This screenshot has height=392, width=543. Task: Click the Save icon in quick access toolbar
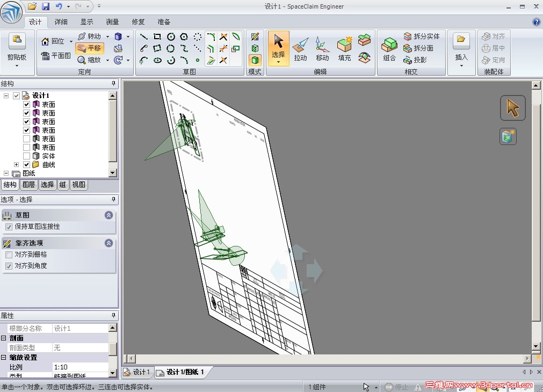45,6
